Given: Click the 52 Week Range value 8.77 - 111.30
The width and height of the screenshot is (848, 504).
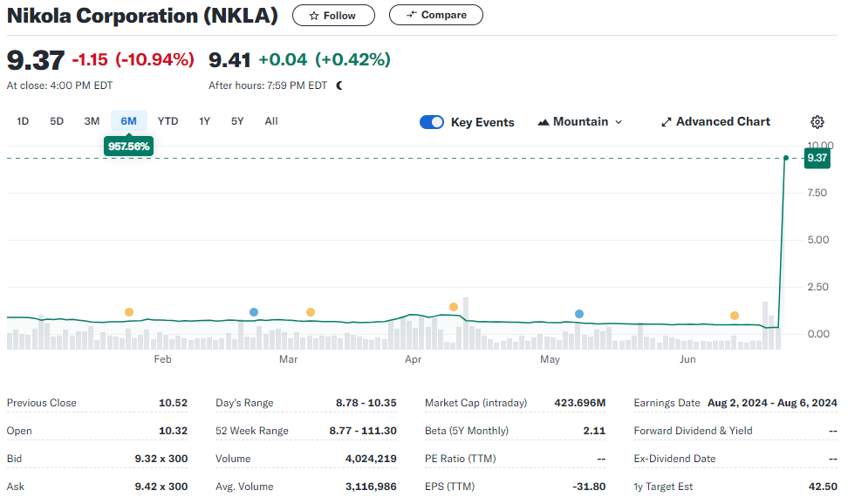Looking at the screenshot, I should [x=363, y=431].
